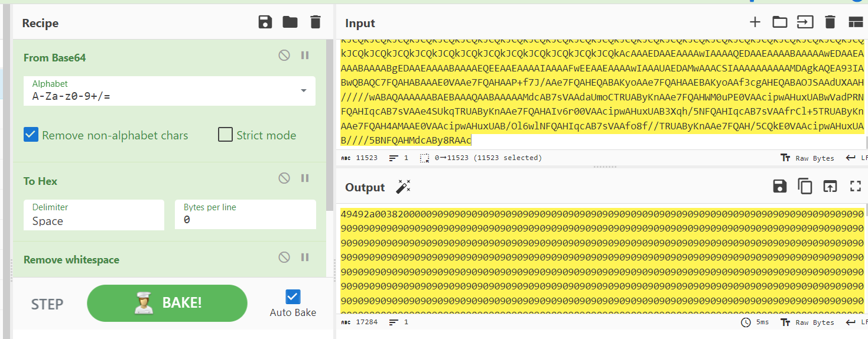The width and height of the screenshot is (868, 339).
Task: Click the Input panel heading
Action: point(360,23)
